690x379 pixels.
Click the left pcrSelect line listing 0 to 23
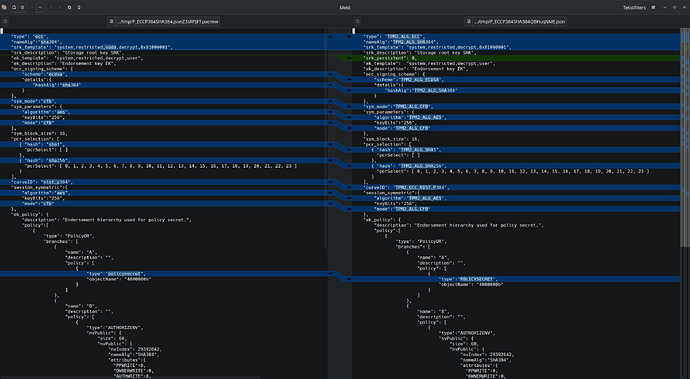161,166
